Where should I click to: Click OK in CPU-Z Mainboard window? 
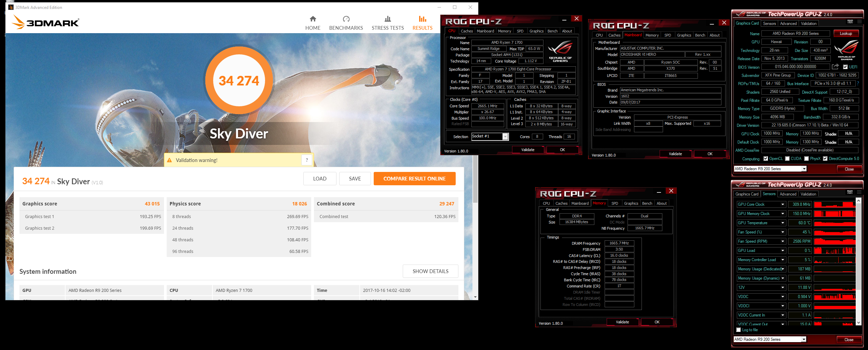point(710,154)
